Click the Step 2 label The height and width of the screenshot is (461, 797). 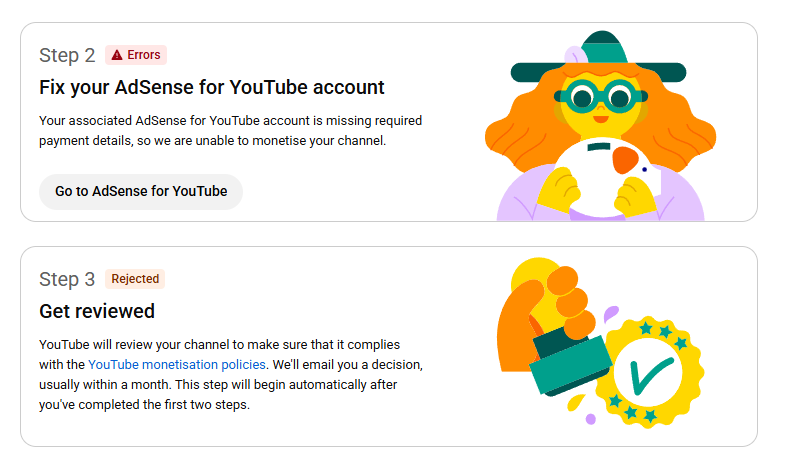67,55
